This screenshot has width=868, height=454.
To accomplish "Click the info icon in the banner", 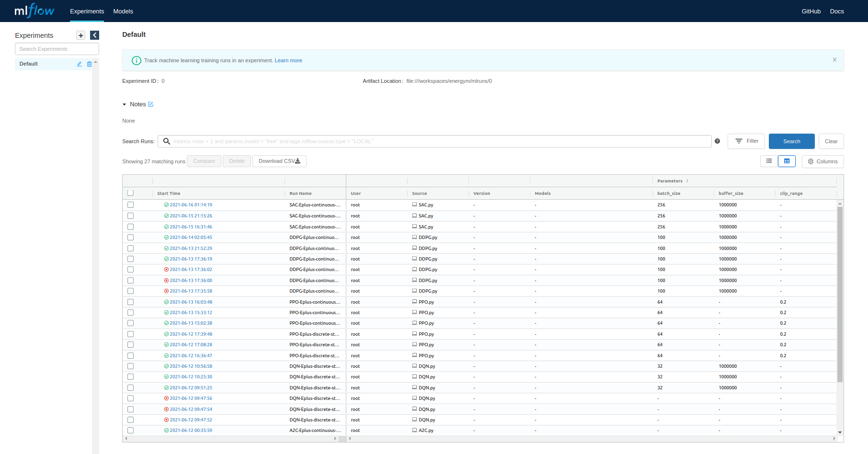I will (x=137, y=60).
